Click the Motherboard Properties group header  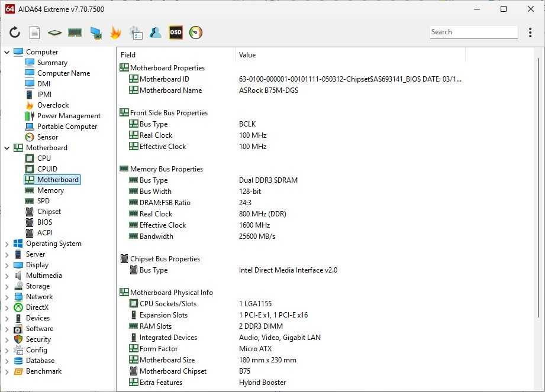(x=167, y=68)
